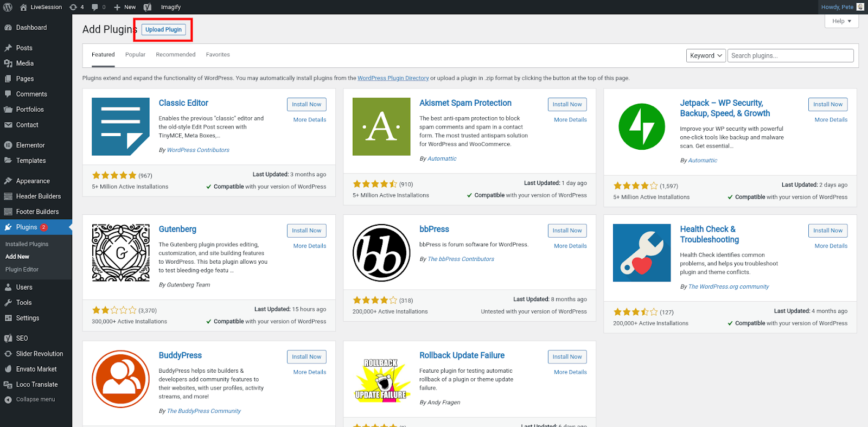868x427 pixels.
Task: Click the Jetpack plugin logo
Action: 642,126
